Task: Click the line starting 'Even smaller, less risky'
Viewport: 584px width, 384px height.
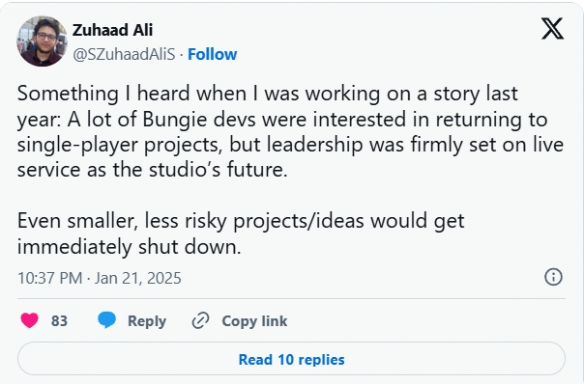Action: tap(241, 221)
